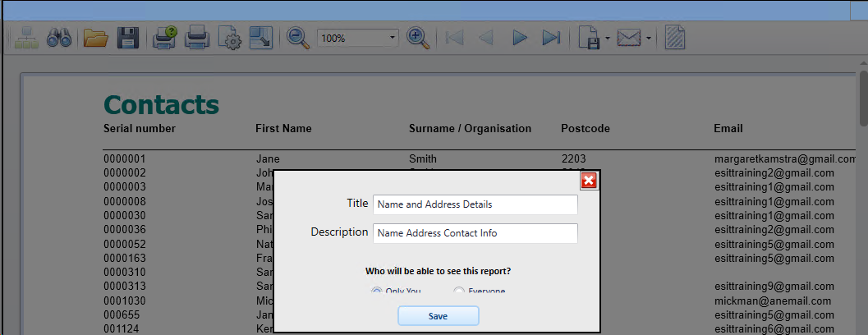Screen dimensions: 868x335
Task: Click serial number 0000002
Action: [125, 172]
